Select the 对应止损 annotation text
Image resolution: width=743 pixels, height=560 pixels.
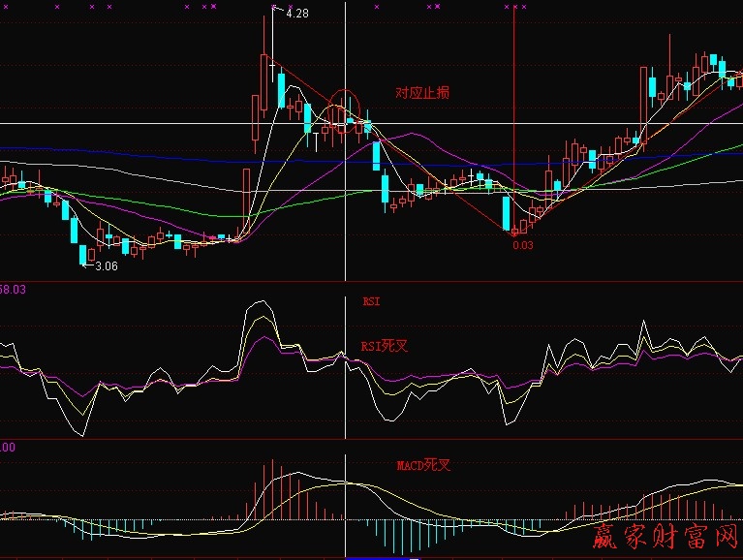421,93
